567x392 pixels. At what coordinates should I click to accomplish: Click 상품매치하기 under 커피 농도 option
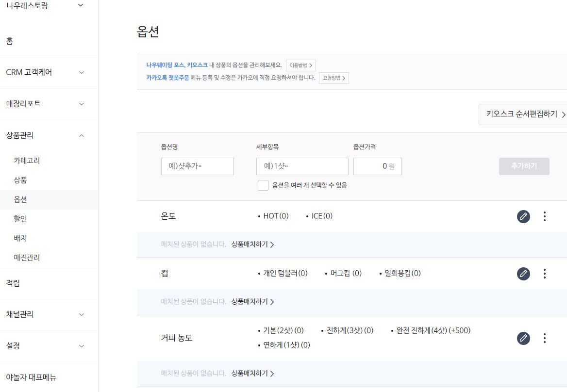(252, 374)
